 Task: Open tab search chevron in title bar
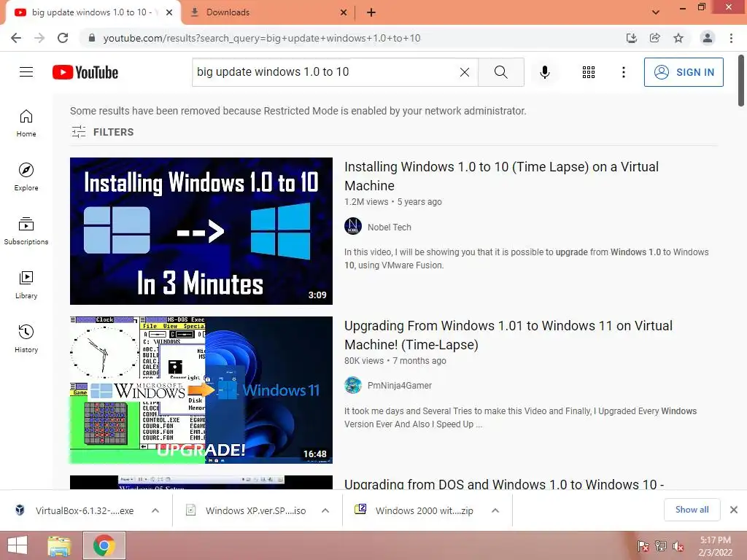tap(656, 12)
